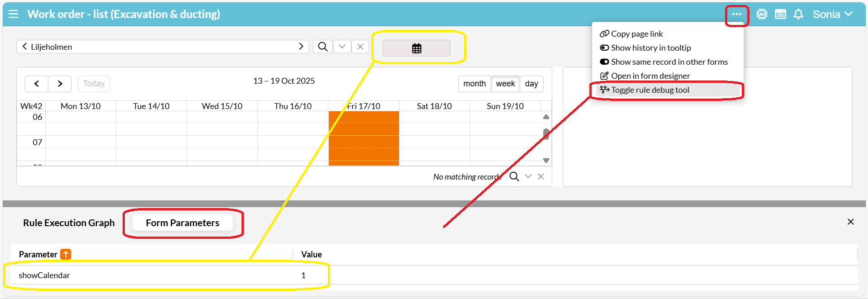868x299 pixels.
Task: Click the search magnifier beside Liljeholmen
Action: click(323, 47)
